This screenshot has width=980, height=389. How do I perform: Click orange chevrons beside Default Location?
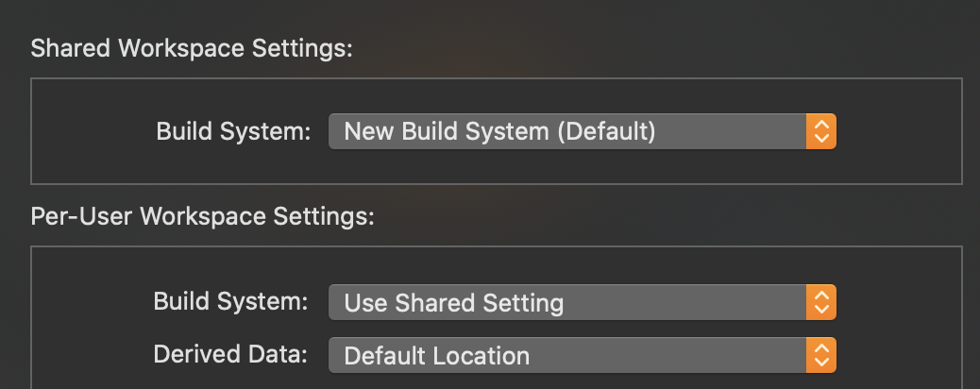[821, 356]
